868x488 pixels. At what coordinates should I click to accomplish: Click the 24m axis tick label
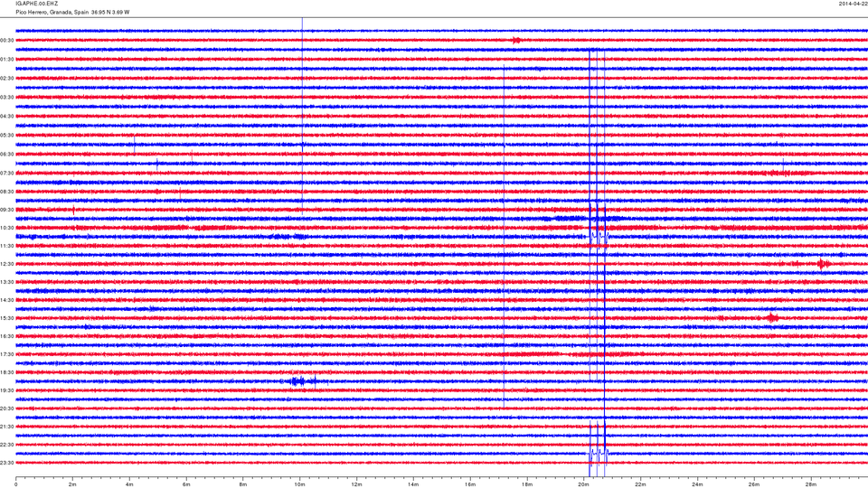coord(697,484)
